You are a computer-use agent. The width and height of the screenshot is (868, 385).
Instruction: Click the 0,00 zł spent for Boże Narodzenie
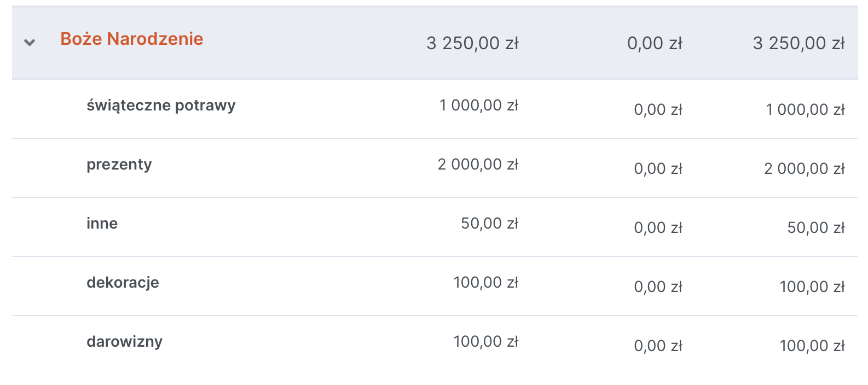(655, 43)
